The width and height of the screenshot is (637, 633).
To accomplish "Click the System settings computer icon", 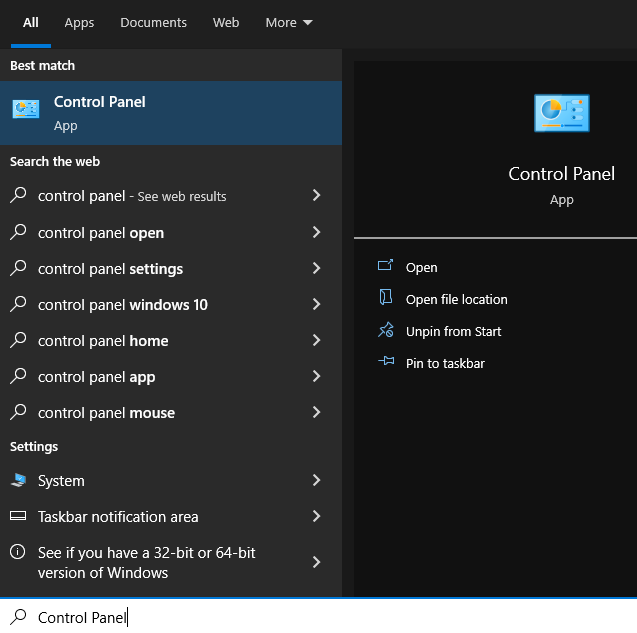I will pyautogui.click(x=18, y=480).
